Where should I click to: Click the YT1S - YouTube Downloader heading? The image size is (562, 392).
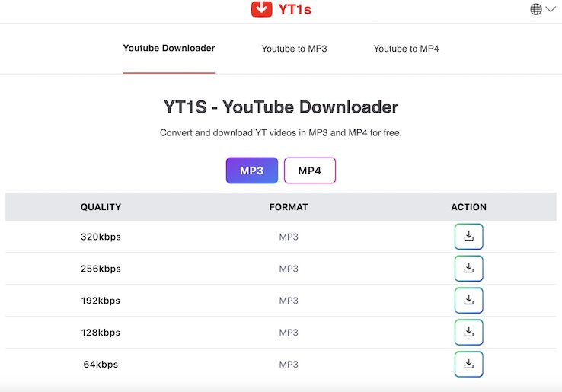[x=281, y=107]
